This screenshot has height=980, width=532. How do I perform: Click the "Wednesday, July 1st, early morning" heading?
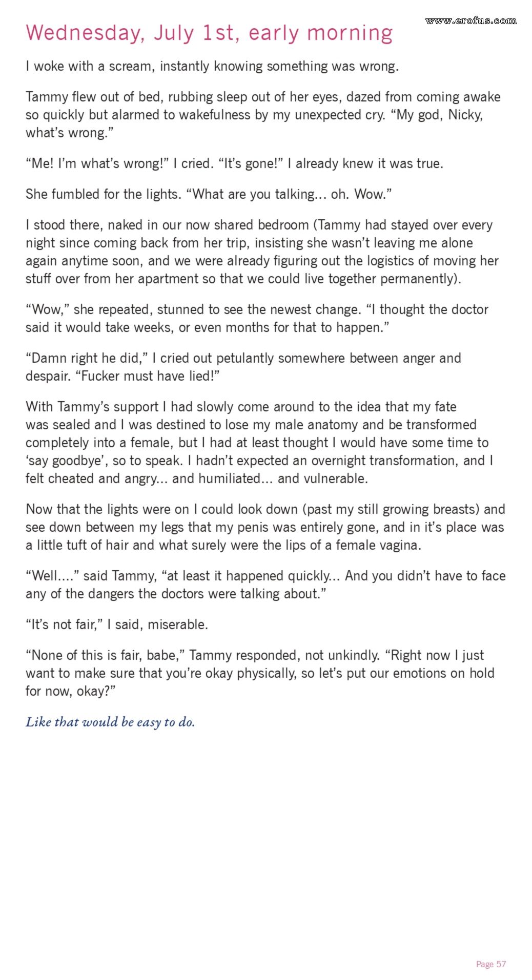click(x=209, y=33)
